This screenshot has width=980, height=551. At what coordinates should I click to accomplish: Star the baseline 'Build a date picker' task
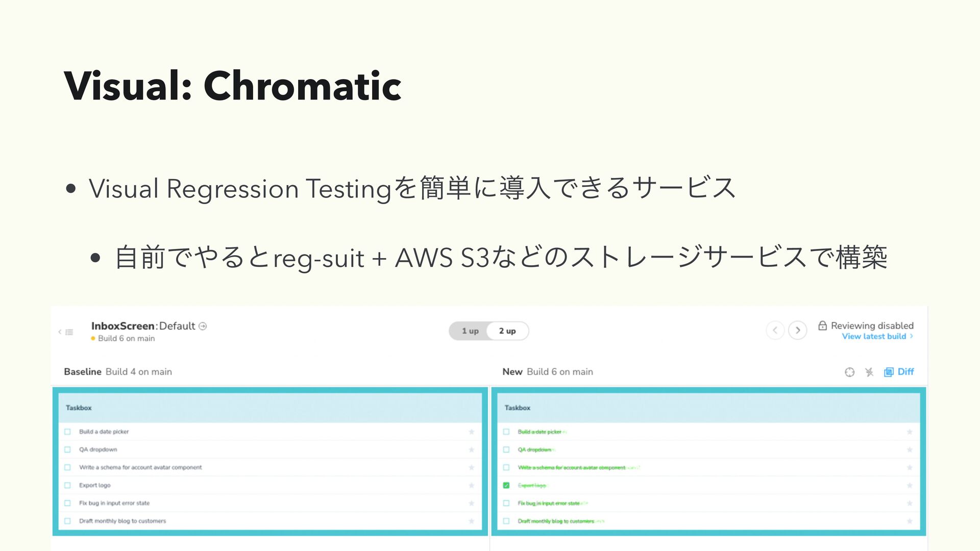pos(471,432)
